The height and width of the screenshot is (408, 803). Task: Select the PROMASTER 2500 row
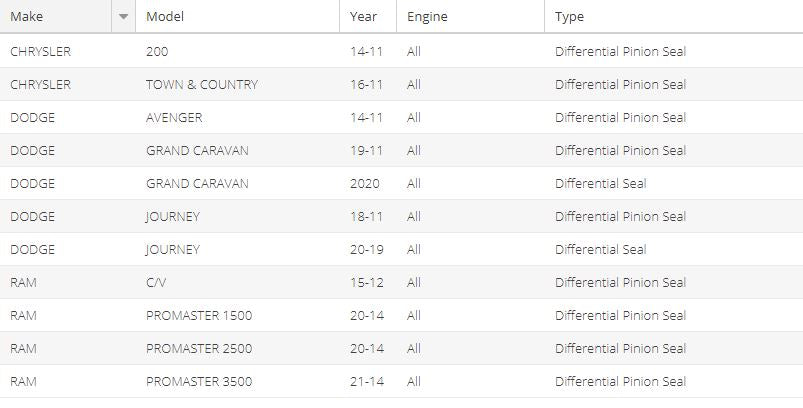tap(402, 349)
